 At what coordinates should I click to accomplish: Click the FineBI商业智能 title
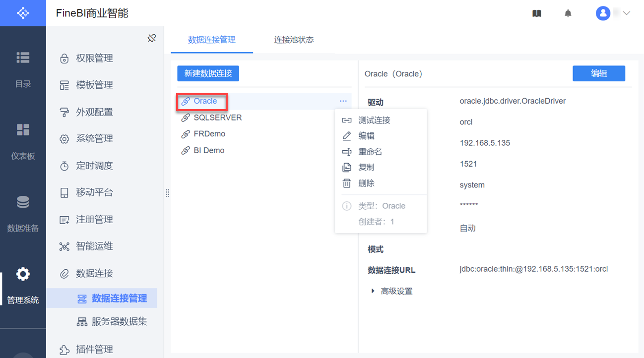(x=92, y=13)
